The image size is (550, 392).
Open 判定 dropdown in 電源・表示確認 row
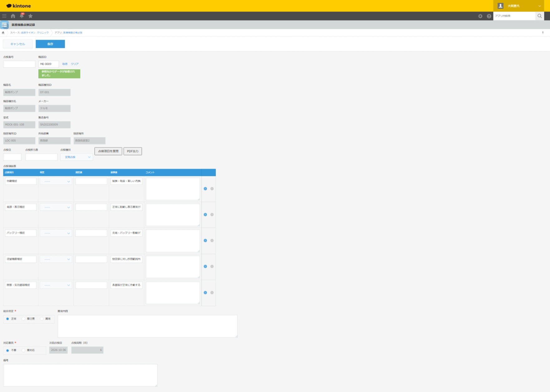(56, 207)
